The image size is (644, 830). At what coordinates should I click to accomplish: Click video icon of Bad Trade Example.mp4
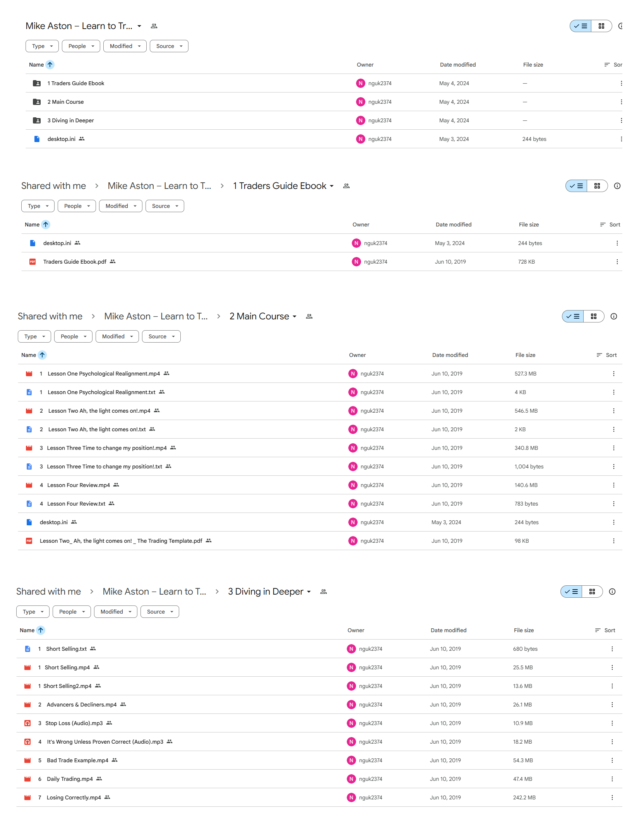click(27, 760)
